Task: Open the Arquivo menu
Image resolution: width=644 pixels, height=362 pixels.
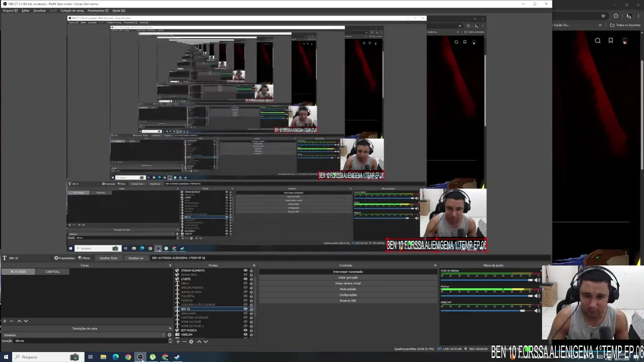Action: (x=10, y=11)
